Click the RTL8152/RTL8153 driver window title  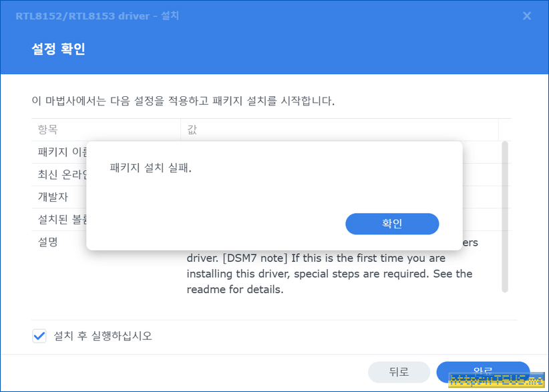pyautogui.click(x=97, y=15)
